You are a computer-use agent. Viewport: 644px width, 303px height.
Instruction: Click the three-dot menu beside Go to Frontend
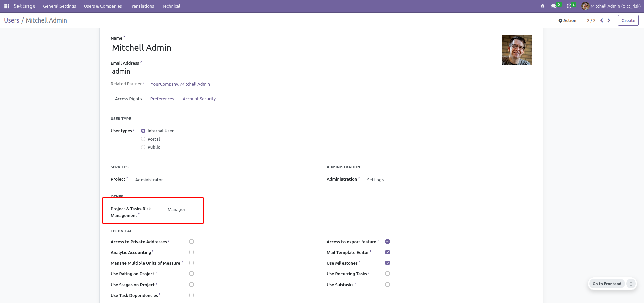click(x=631, y=284)
